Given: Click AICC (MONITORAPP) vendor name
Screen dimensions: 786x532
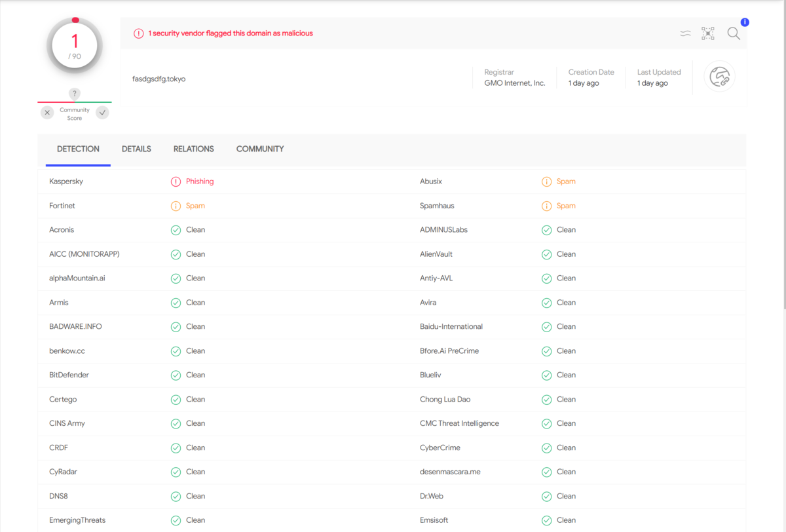Looking at the screenshot, I should pos(84,254).
